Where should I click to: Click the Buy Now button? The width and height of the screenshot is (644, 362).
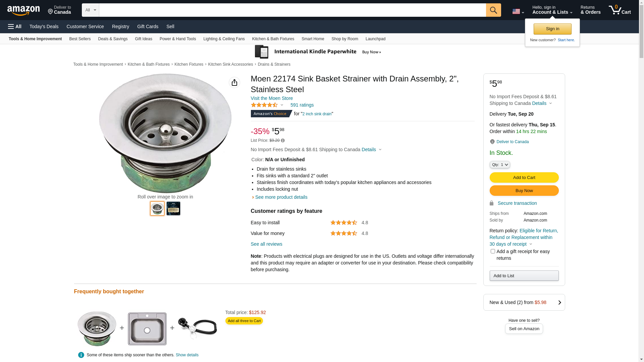[524, 191]
